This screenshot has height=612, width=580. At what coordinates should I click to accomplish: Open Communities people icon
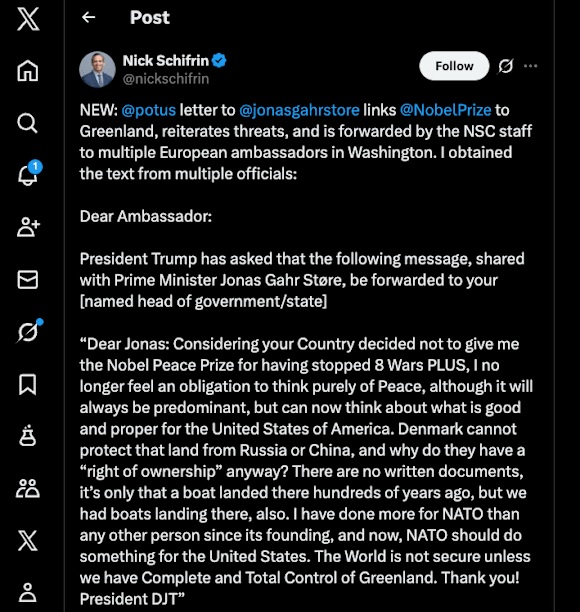click(28, 488)
